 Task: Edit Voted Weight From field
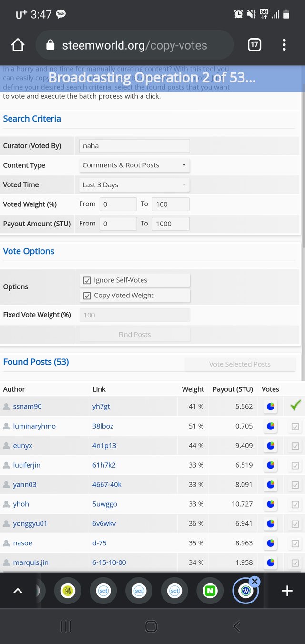tap(118, 204)
